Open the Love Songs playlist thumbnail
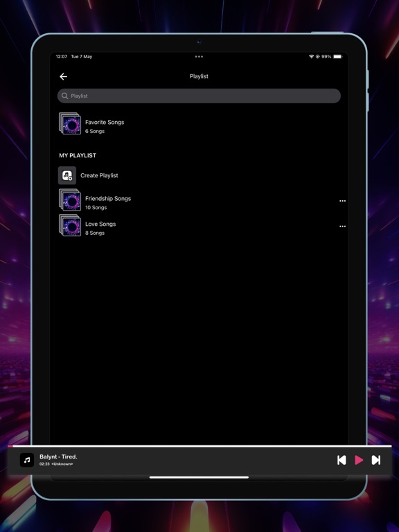Viewport: 399px width, 532px height. point(70,225)
